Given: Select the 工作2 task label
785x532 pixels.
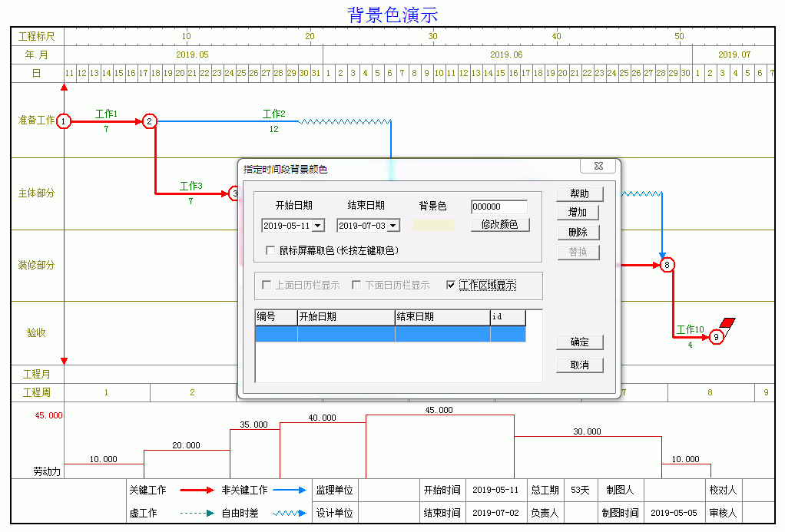Looking at the screenshot, I should pos(274,114).
